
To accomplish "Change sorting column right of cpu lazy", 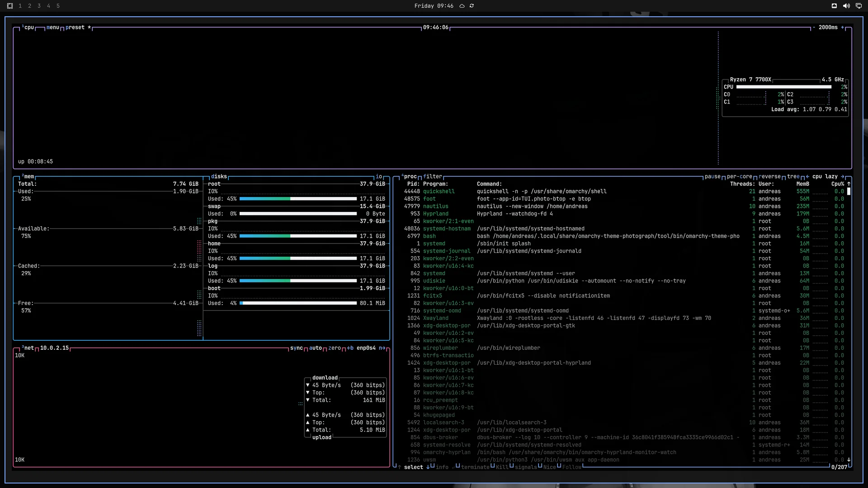I will (843, 177).
